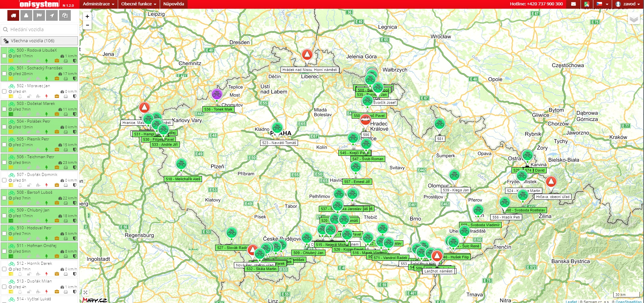Check the box for 501 - Sochacký František
The width and height of the screenshot is (644, 303).
4,74
